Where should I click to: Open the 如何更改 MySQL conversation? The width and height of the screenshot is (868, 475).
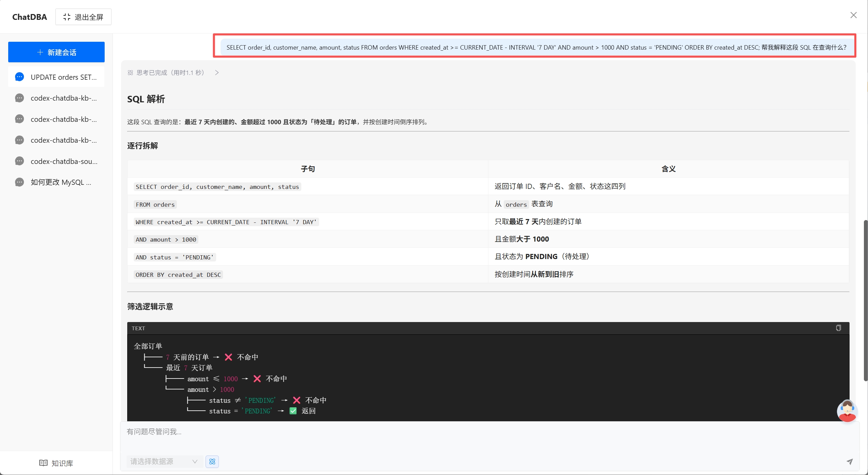pyautogui.click(x=56, y=182)
